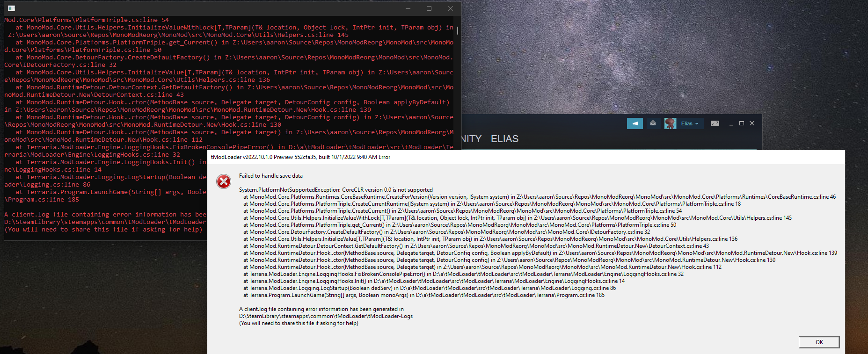Click the 'LoggingHooks.FixBrokenConsolePipeError' line in dialog

[x=463, y=274]
